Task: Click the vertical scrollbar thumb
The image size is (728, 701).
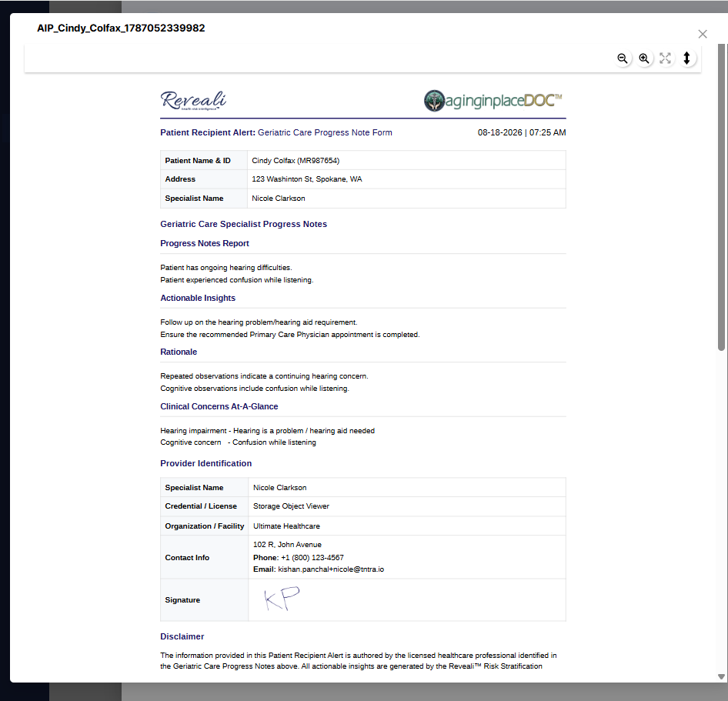Action: coord(721,197)
